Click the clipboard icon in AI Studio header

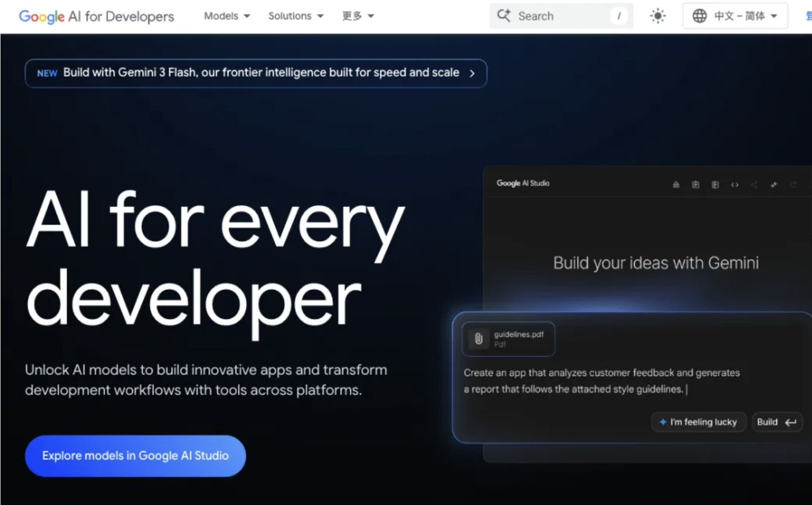click(x=696, y=185)
